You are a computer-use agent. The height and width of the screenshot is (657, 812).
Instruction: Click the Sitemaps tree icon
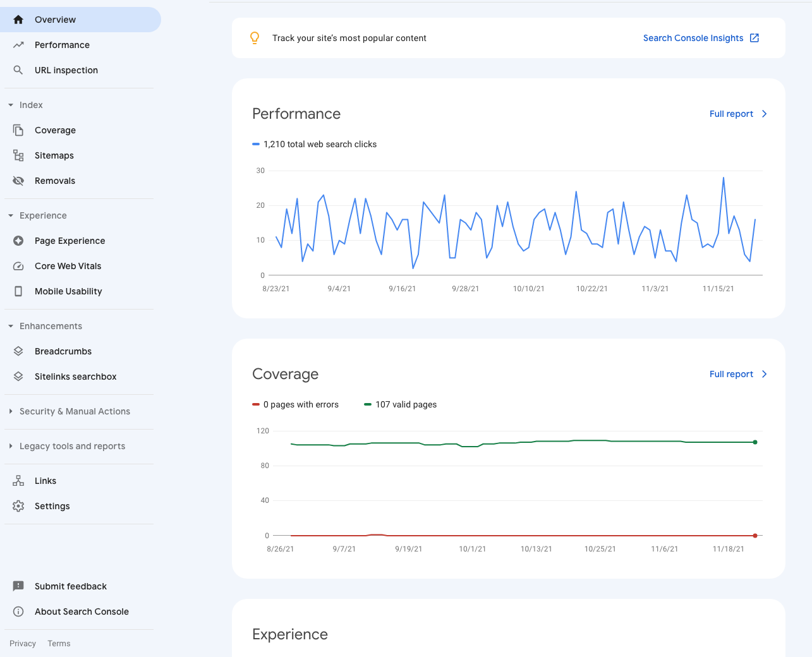pos(18,155)
